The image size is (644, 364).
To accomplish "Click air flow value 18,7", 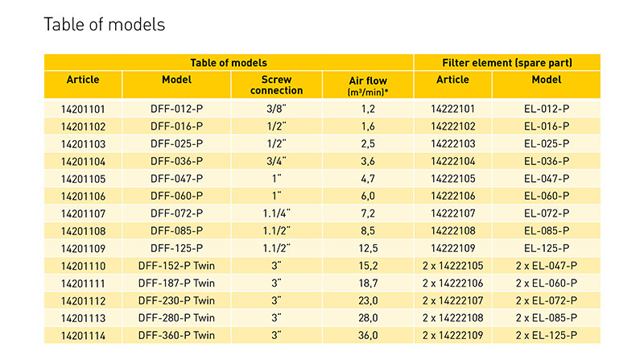I will point(367,283).
